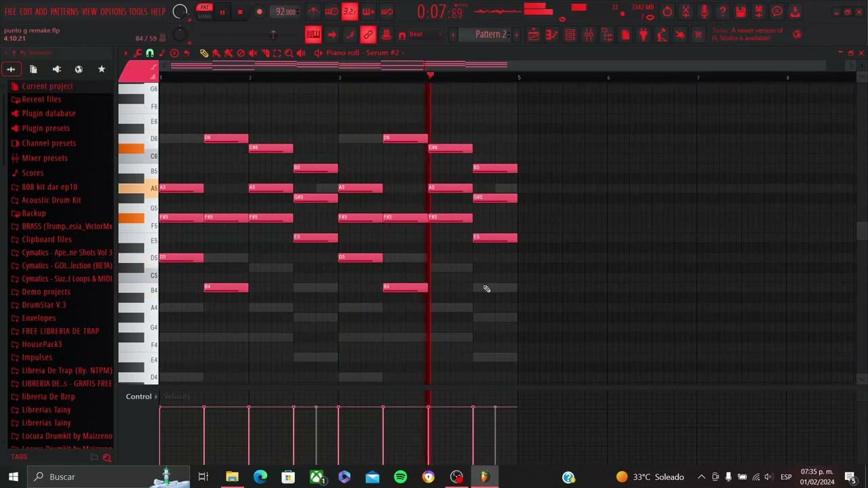Switch the transport to PAT mode
Viewport: 868px width, 488px height.
tap(204, 7)
